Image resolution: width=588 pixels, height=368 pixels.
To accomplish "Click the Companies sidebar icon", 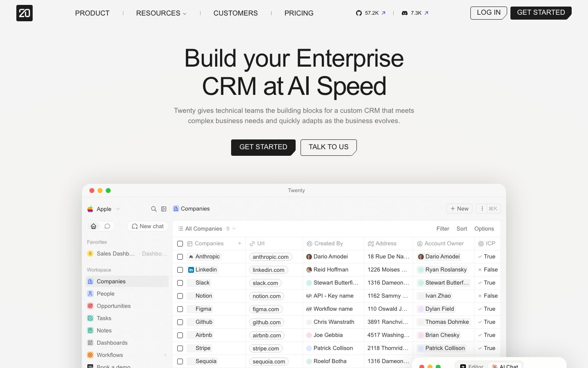I will tap(90, 281).
